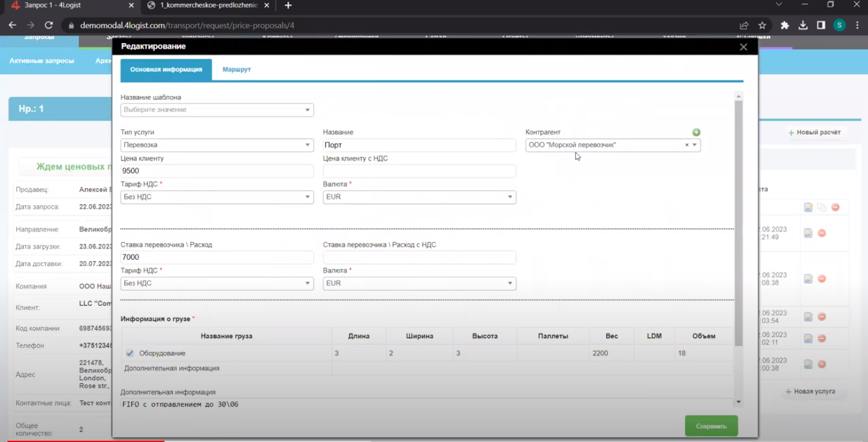
Task: Click the dialog scrollbar down arrow
Action: pos(739,403)
